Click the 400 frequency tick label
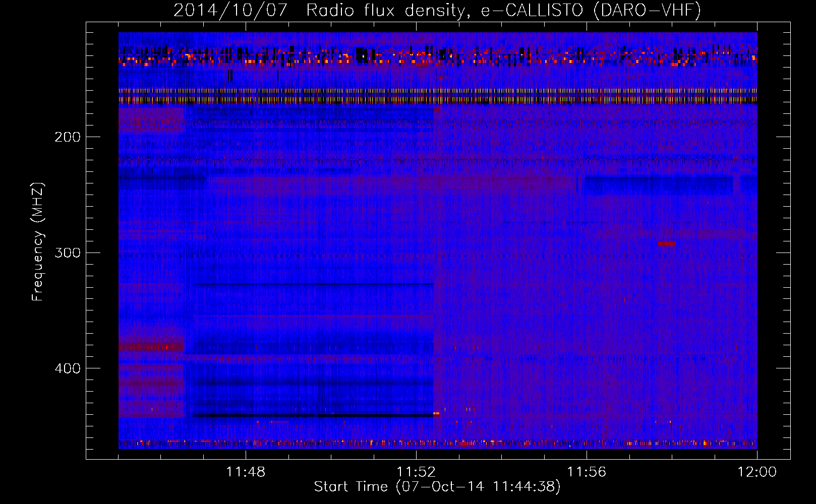 (67, 368)
